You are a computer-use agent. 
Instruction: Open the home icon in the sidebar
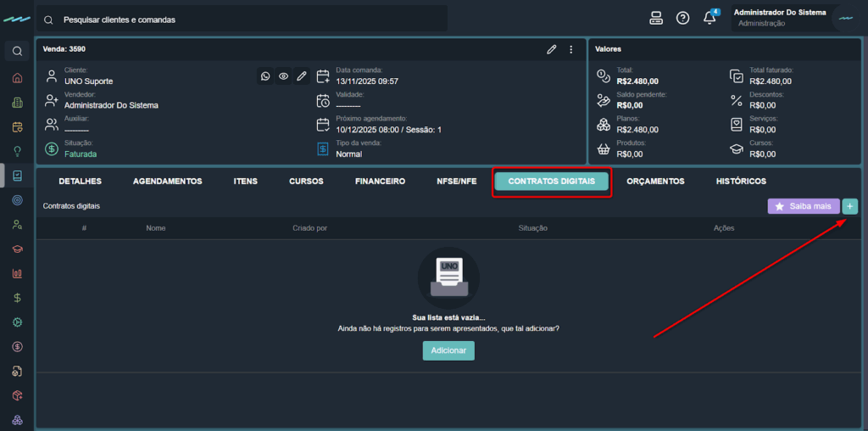[x=17, y=78]
